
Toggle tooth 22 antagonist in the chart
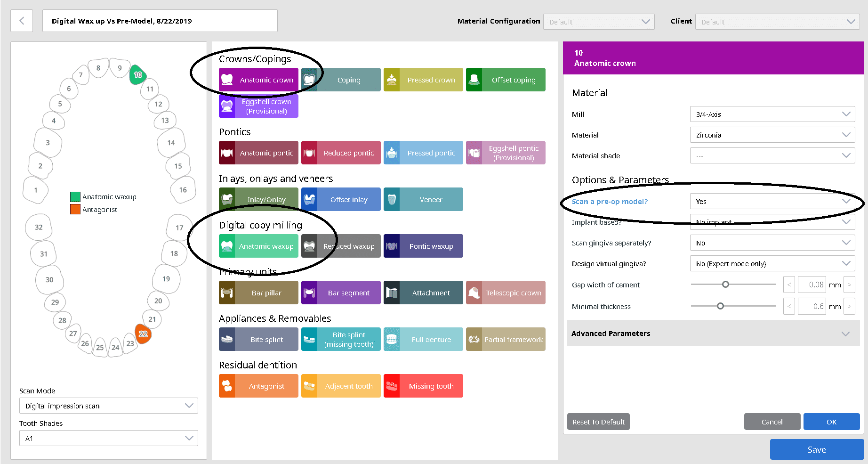pos(143,334)
